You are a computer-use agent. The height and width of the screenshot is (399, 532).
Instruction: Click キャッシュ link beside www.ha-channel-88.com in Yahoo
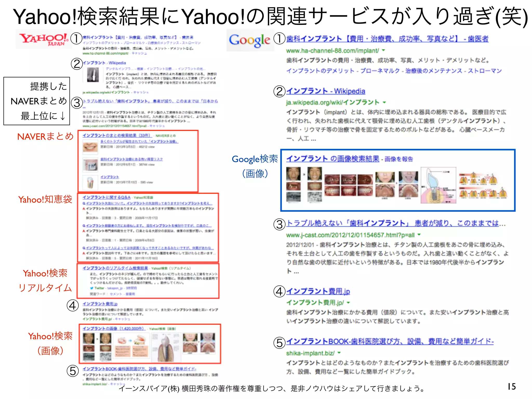[139, 53]
